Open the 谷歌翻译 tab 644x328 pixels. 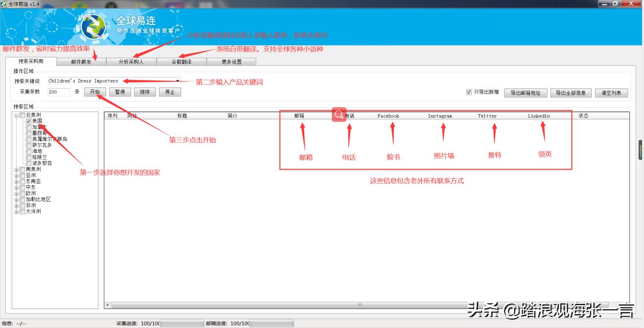coord(182,61)
